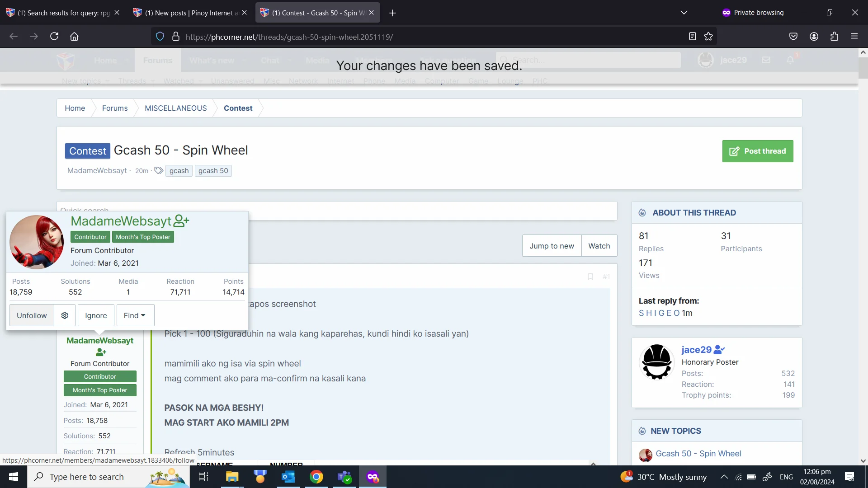This screenshot has width=868, height=488.
Task: Open extensions puzzle icon
Action: pos(834,37)
